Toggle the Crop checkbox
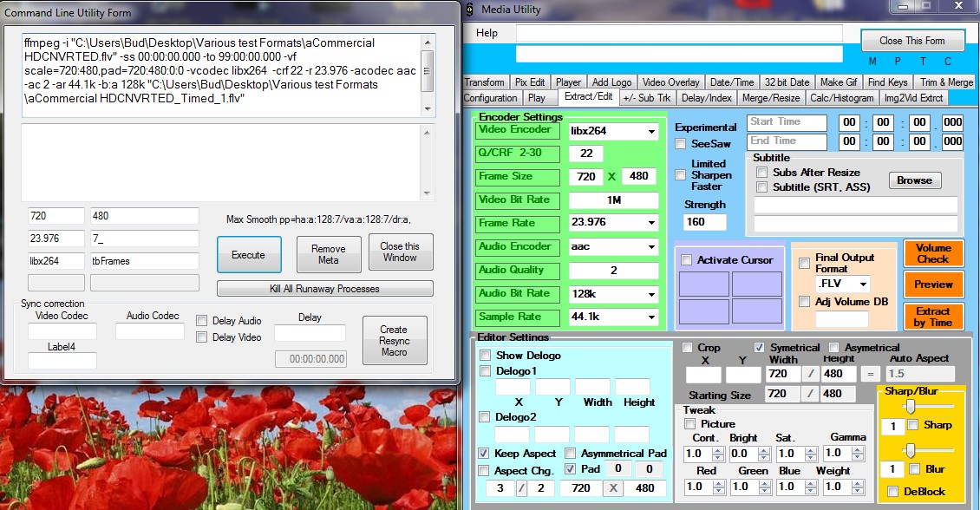This screenshot has width=980, height=510. pos(688,348)
